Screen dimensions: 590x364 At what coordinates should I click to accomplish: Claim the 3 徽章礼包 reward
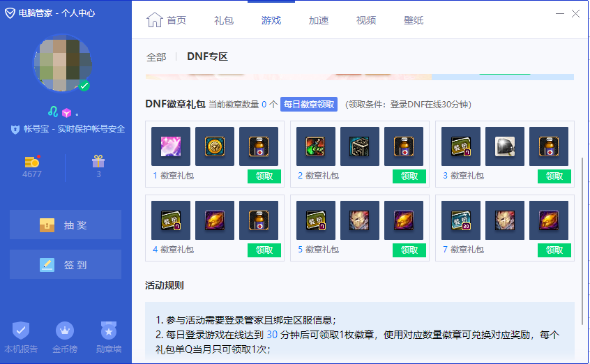(x=554, y=176)
